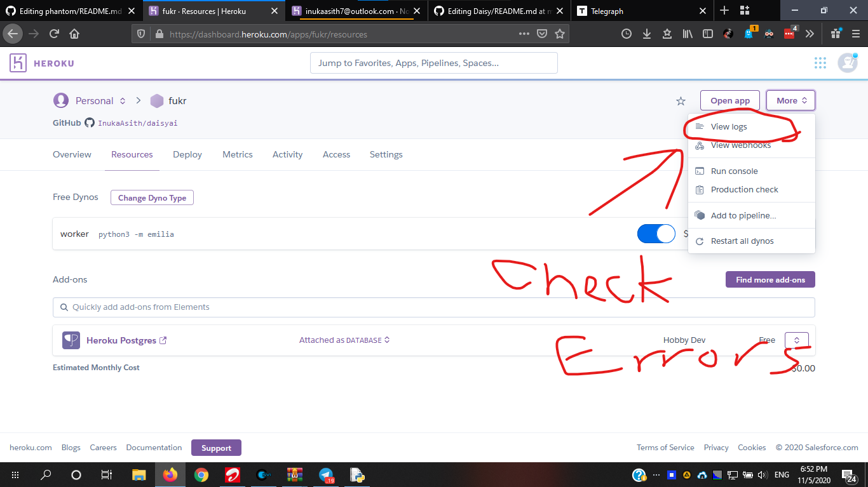Click Find more add-ons button
The height and width of the screenshot is (487, 868).
(x=770, y=279)
